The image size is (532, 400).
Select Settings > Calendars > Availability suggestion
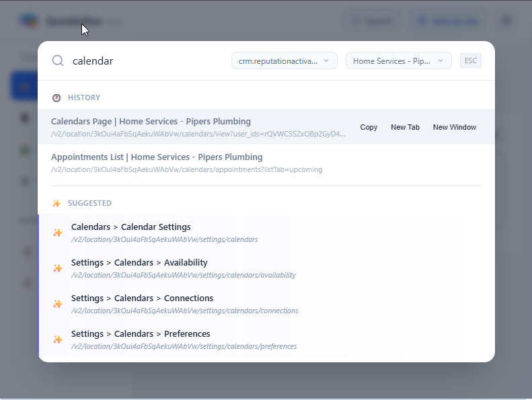pos(266,268)
